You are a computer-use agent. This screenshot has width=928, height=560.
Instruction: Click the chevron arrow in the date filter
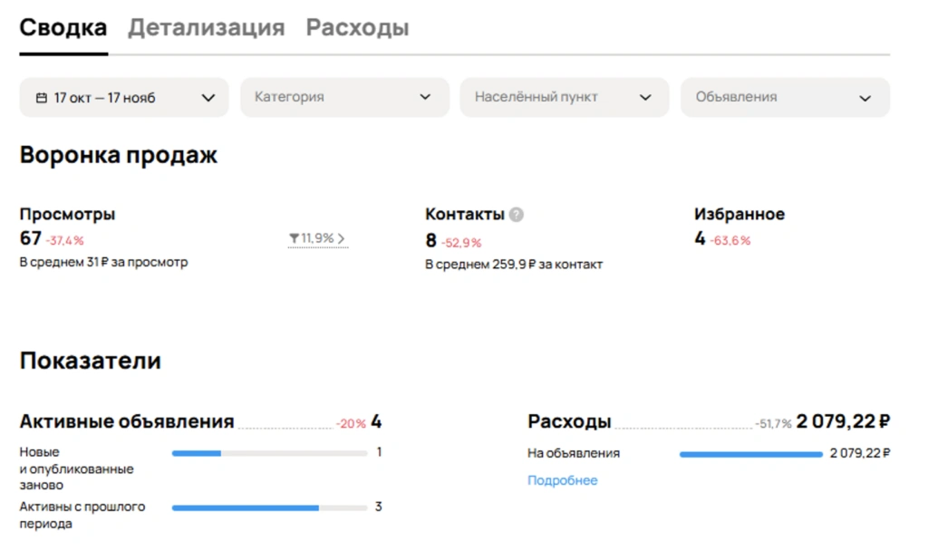208,98
